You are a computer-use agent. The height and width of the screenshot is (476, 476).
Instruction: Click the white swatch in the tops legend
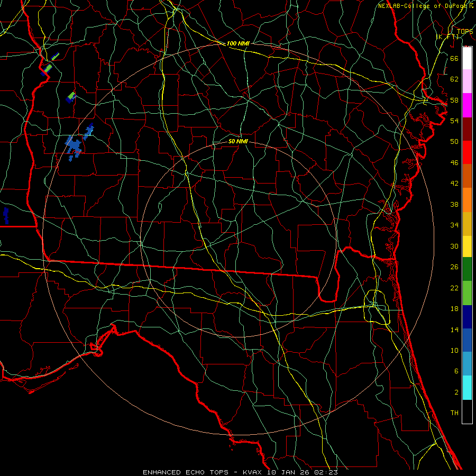pyautogui.click(x=467, y=58)
